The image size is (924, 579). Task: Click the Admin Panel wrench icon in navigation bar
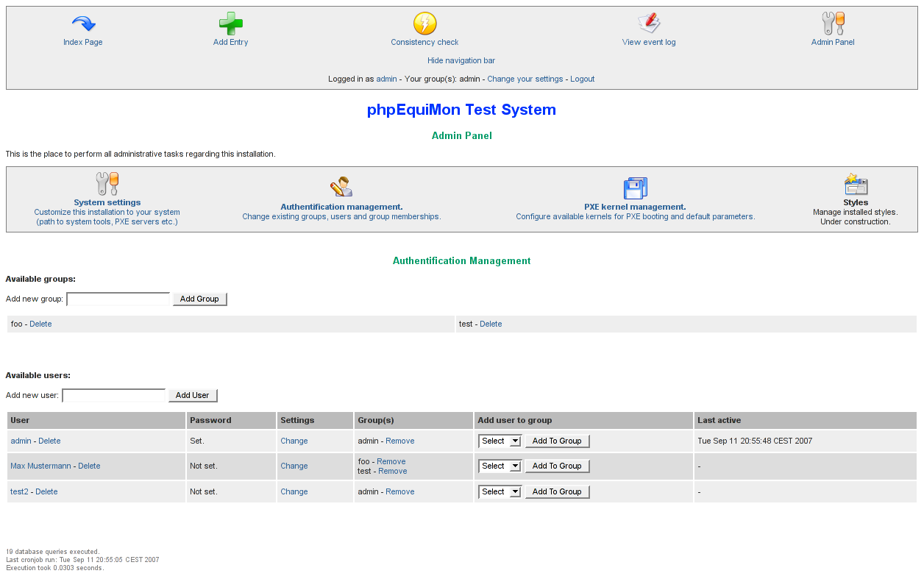(x=833, y=24)
